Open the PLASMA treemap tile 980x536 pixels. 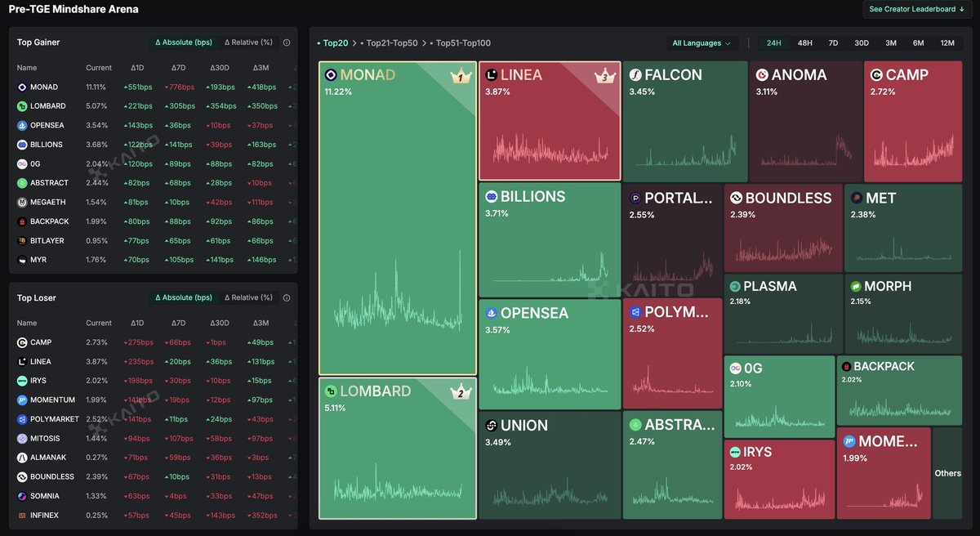(x=783, y=314)
